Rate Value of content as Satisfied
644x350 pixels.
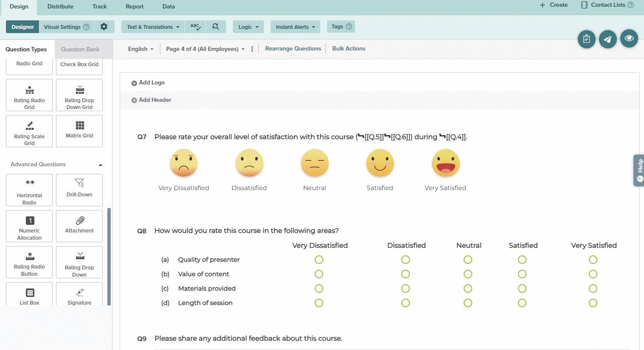point(522,274)
